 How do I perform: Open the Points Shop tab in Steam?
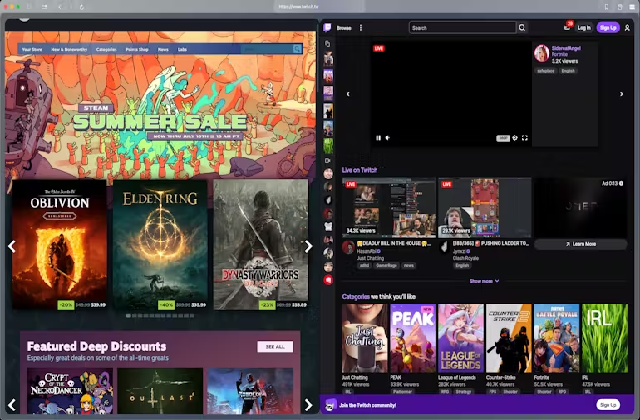[x=137, y=49]
